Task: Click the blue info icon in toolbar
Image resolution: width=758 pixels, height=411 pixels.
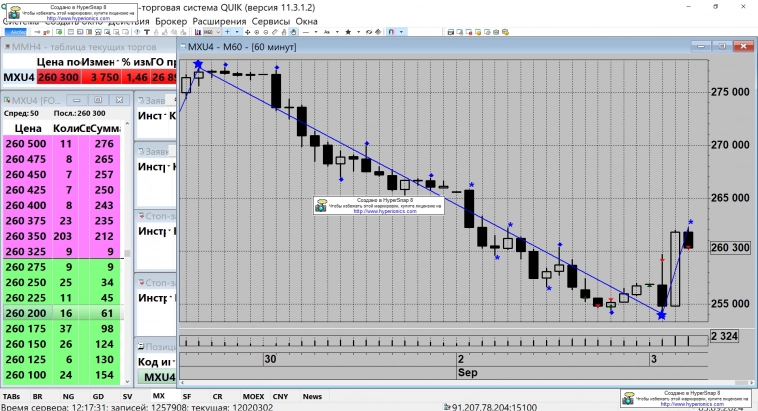Action: [137, 32]
